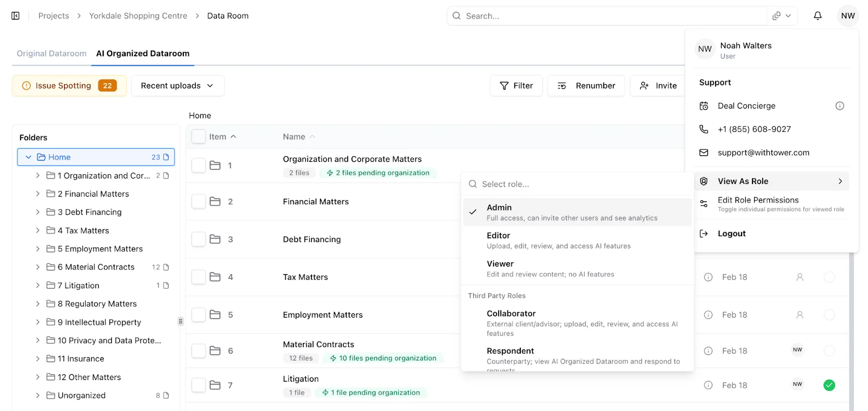The height and width of the screenshot is (411, 868).
Task: Click the NW avatar in Litigation row
Action: click(x=797, y=384)
